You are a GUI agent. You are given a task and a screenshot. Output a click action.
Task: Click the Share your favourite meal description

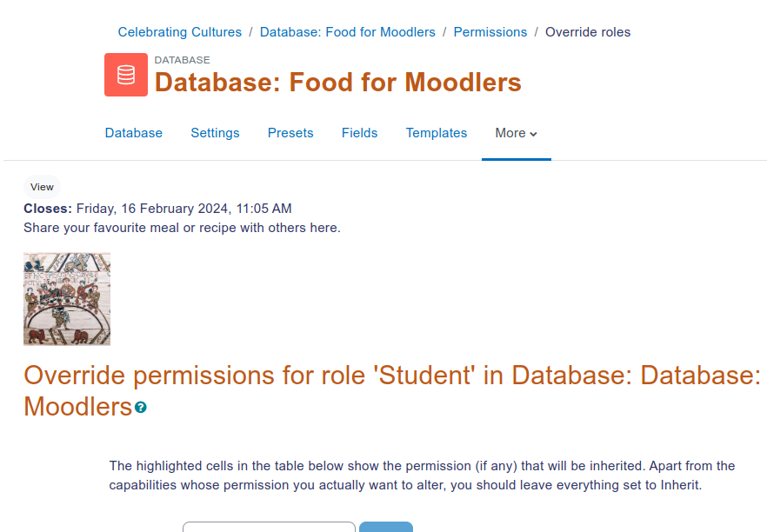pos(182,228)
